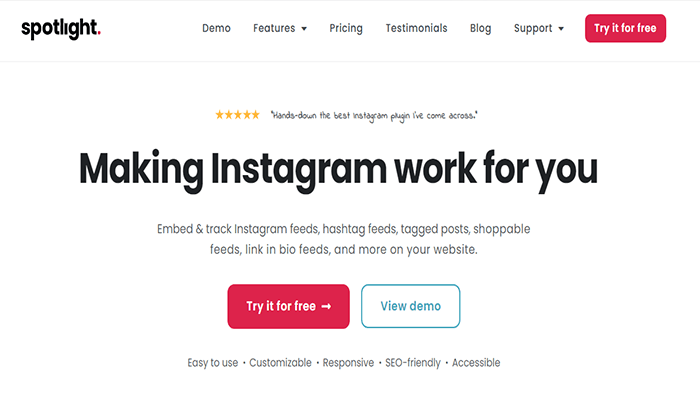The height and width of the screenshot is (400, 700).
Task: Navigate to the Blog
Action: [480, 28]
